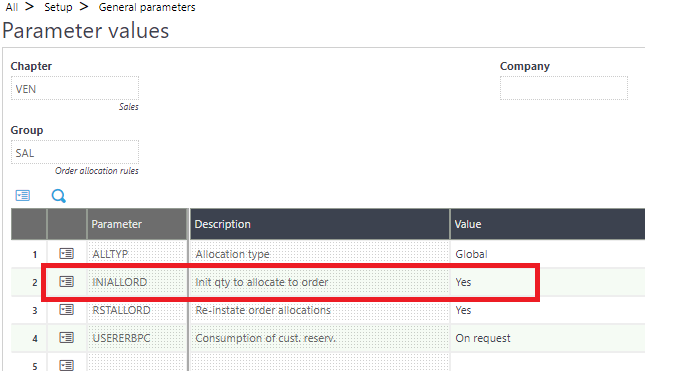Click the empty Company field
Viewport: 675px width, 371px height.
564,89
